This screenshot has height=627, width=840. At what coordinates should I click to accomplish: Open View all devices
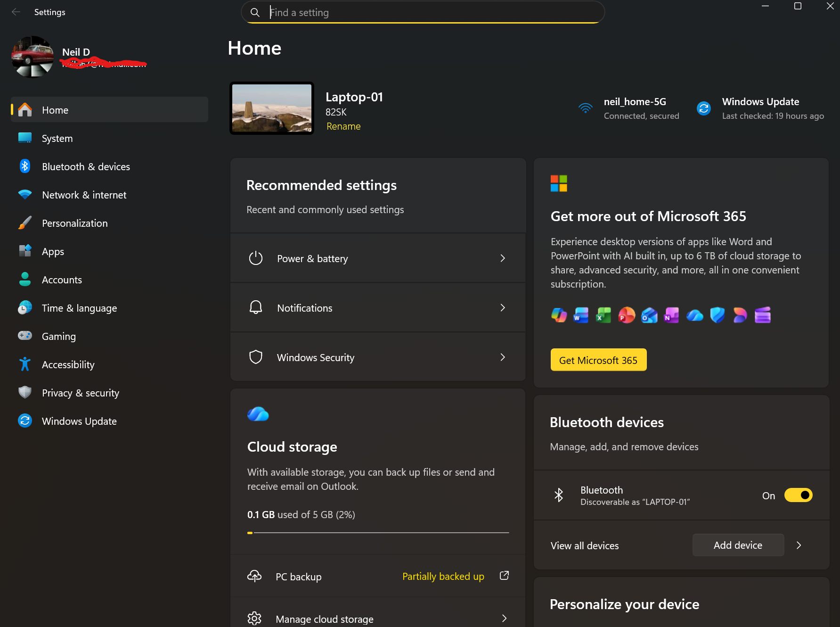click(585, 545)
